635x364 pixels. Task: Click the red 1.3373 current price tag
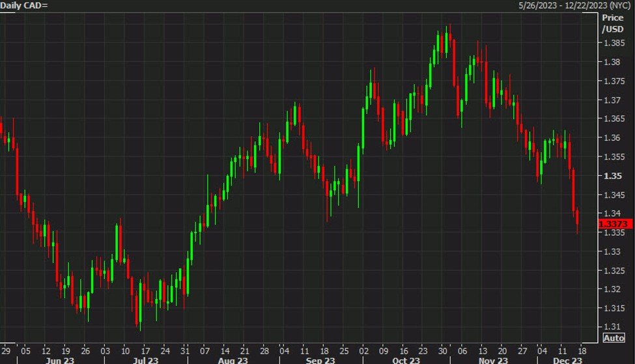(x=615, y=224)
